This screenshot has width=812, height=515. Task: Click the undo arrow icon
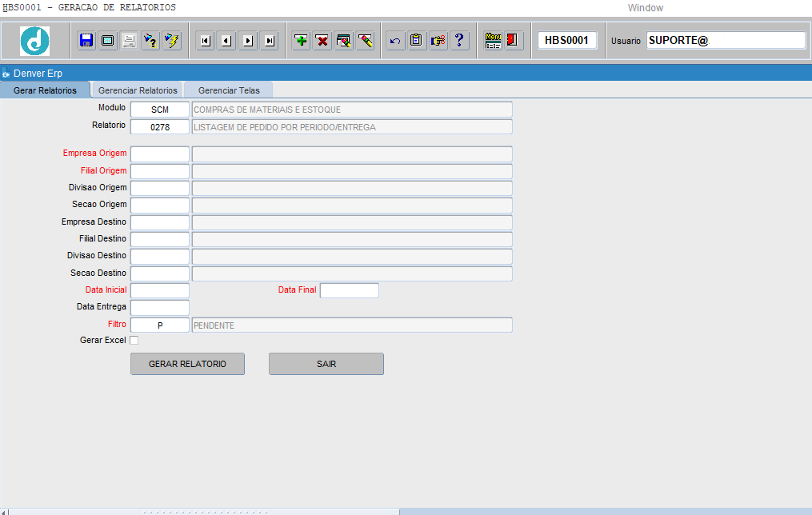[x=395, y=41]
